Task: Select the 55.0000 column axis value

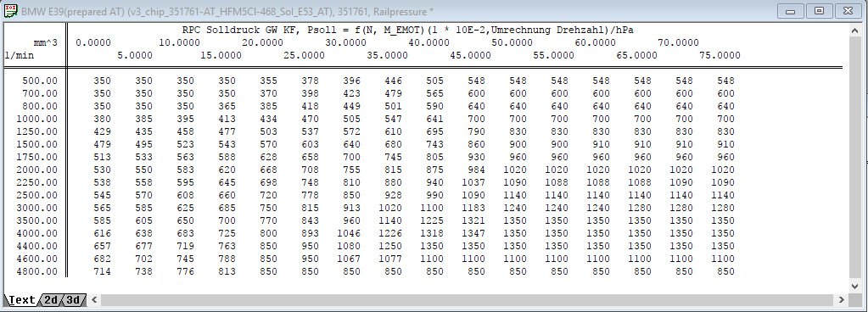Action: 553,55
